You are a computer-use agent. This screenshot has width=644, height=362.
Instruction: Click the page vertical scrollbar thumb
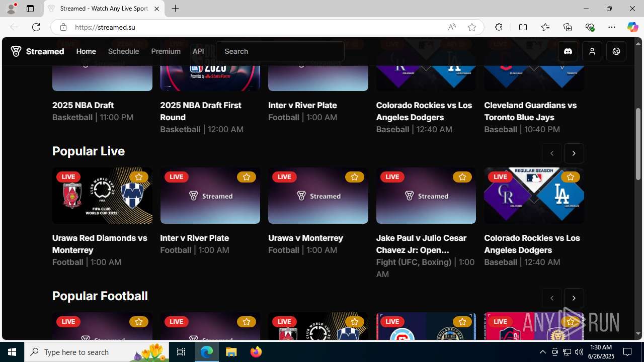(x=638, y=144)
